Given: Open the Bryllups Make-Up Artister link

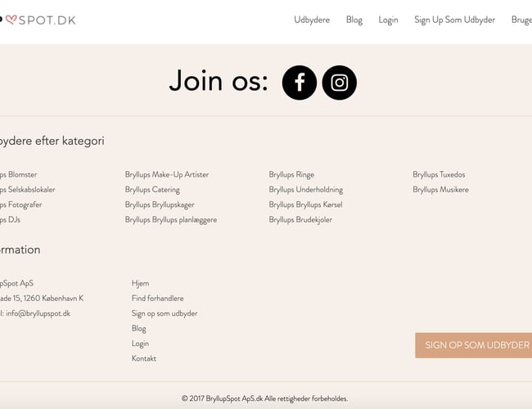Looking at the screenshot, I should point(167,175).
